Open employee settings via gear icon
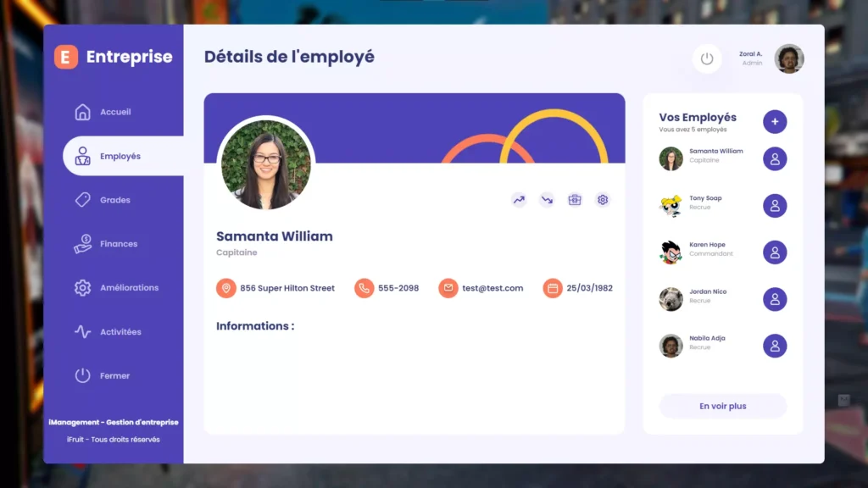The width and height of the screenshot is (868, 488). [x=603, y=200]
